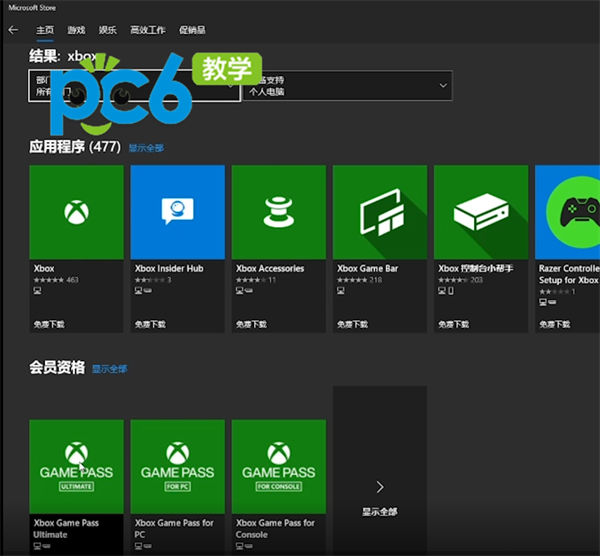Open Xbox Game Pass for Console tile
This screenshot has width=600, height=556.
(x=278, y=467)
